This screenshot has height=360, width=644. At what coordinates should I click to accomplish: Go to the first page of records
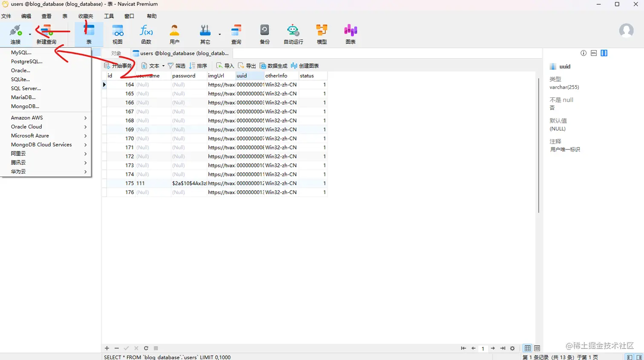click(463, 348)
